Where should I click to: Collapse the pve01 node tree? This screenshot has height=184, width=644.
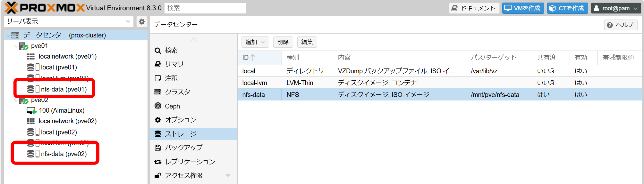[x=16, y=46]
